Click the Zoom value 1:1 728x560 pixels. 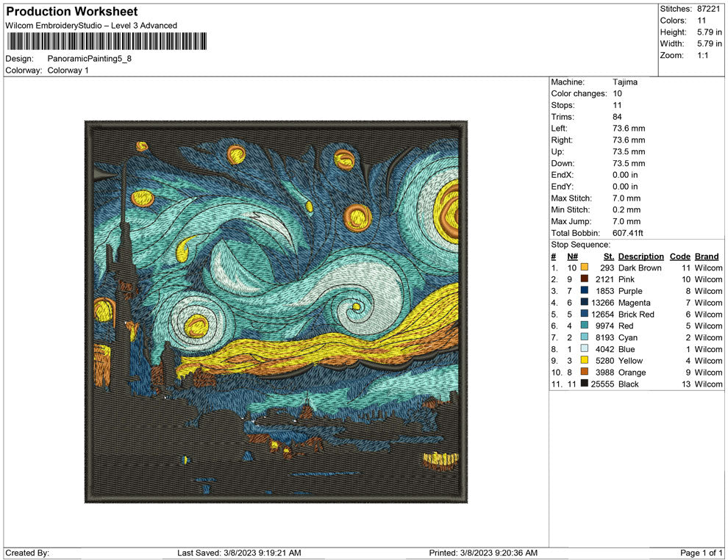point(702,55)
